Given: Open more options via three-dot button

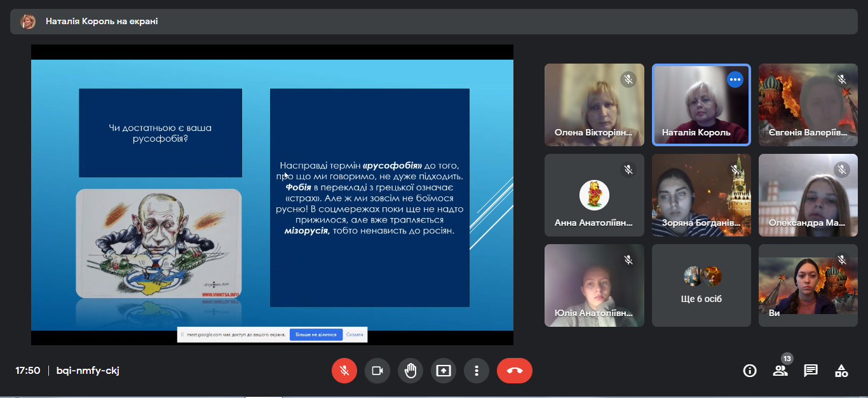Looking at the screenshot, I should [x=477, y=371].
